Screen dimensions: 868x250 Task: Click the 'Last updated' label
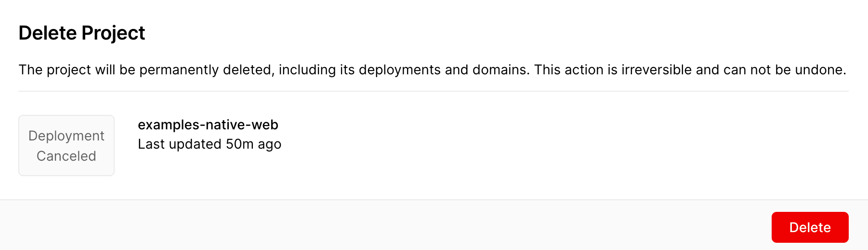pyautogui.click(x=180, y=144)
